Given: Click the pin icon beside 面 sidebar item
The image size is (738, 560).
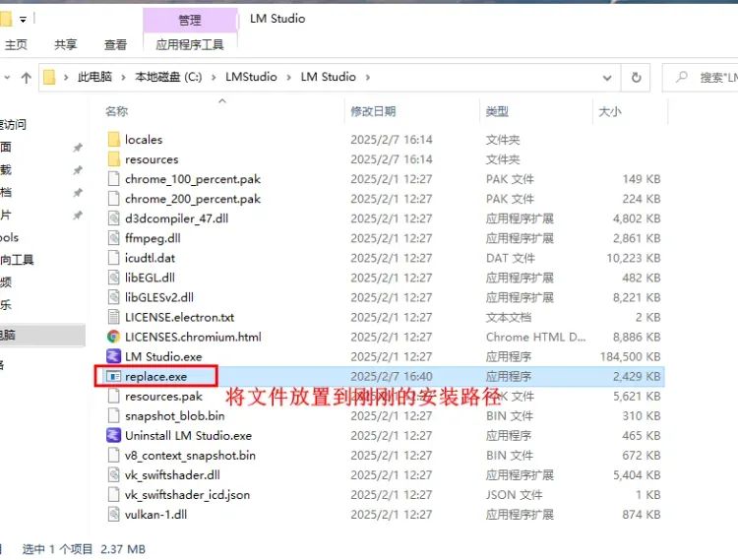Looking at the screenshot, I should (x=78, y=148).
